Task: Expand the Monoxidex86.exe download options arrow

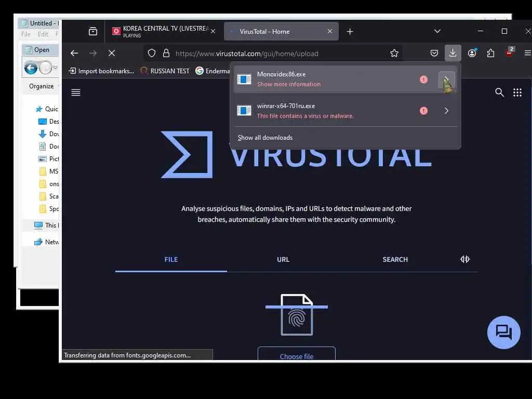Action: 446,79
